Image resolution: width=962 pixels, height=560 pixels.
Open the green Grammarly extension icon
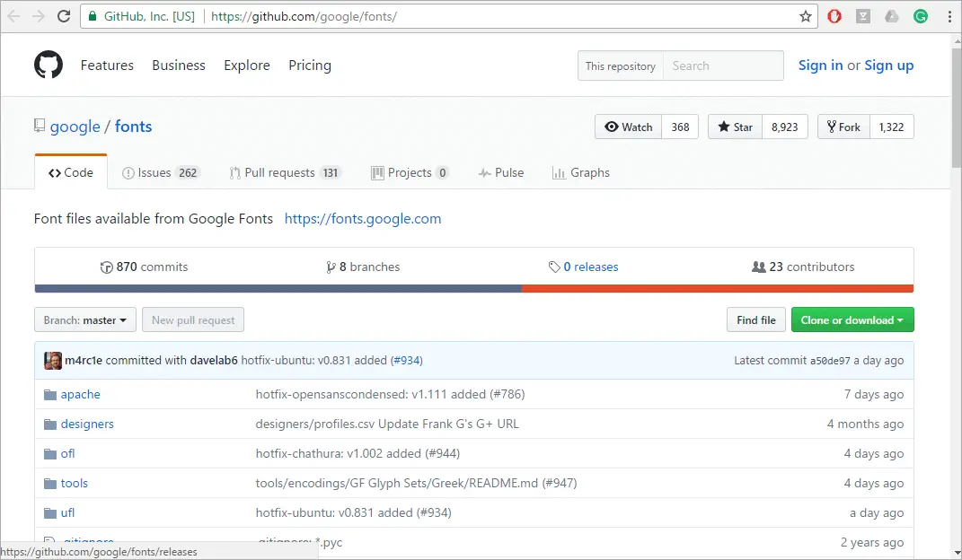(x=921, y=16)
